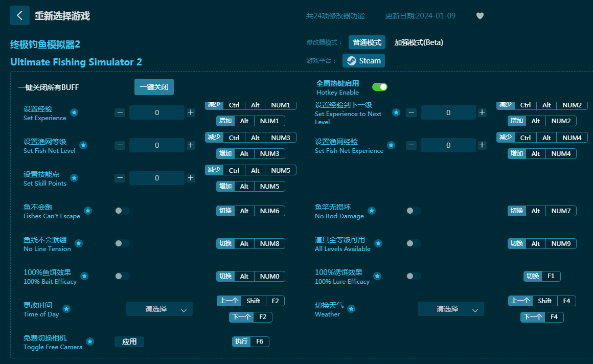The width and height of the screenshot is (593, 364).
Task: Increase Set Fish Net Experience value
Action: (482, 145)
